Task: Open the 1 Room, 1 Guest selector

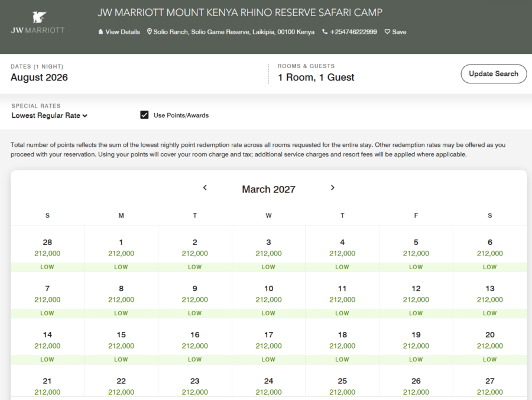Action: (x=316, y=78)
